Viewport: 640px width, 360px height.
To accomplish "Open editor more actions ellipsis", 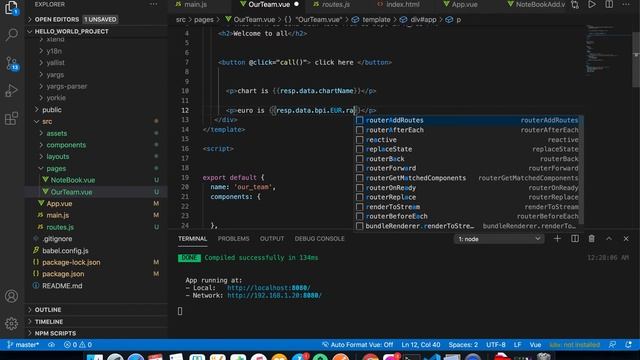I will pyautogui.click(x=626, y=4).
